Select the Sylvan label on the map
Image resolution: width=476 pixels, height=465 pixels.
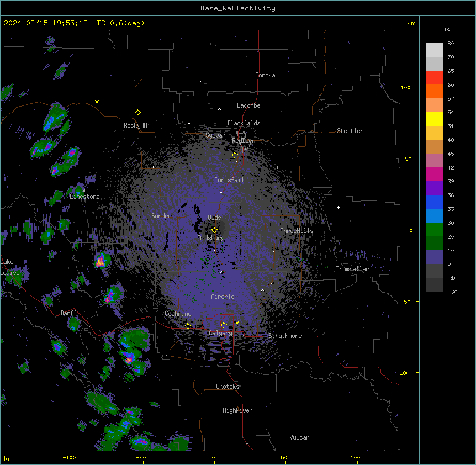(215, 135)
